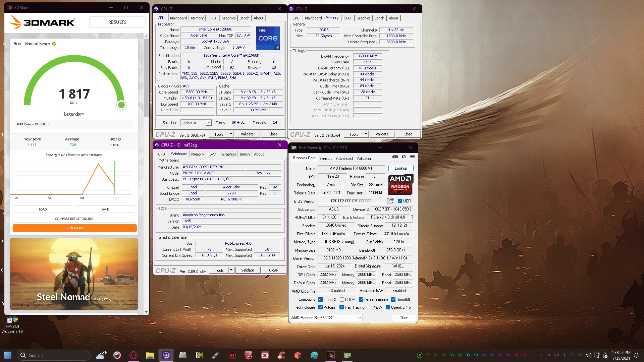Screen dimensions: 644x362
Task: Toggle the Ray Tracing checkbox
Action: [341, 307]
